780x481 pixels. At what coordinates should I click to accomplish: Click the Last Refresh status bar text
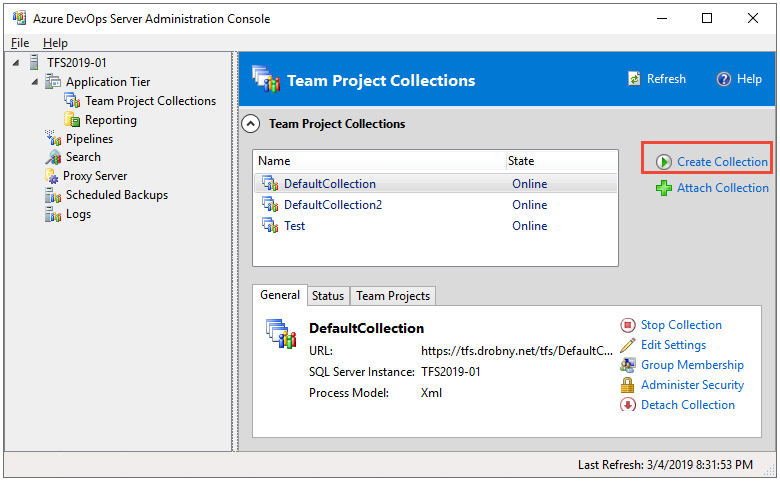point(665,465)
